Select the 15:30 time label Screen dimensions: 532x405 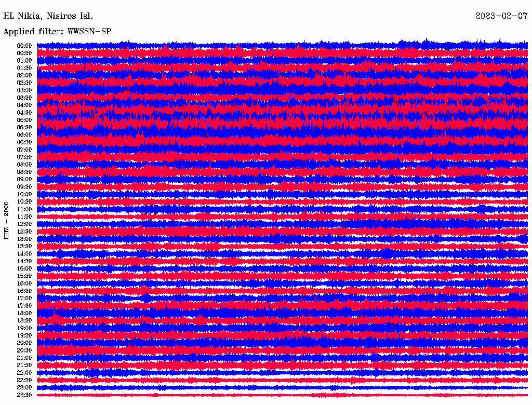pos(24,276)
